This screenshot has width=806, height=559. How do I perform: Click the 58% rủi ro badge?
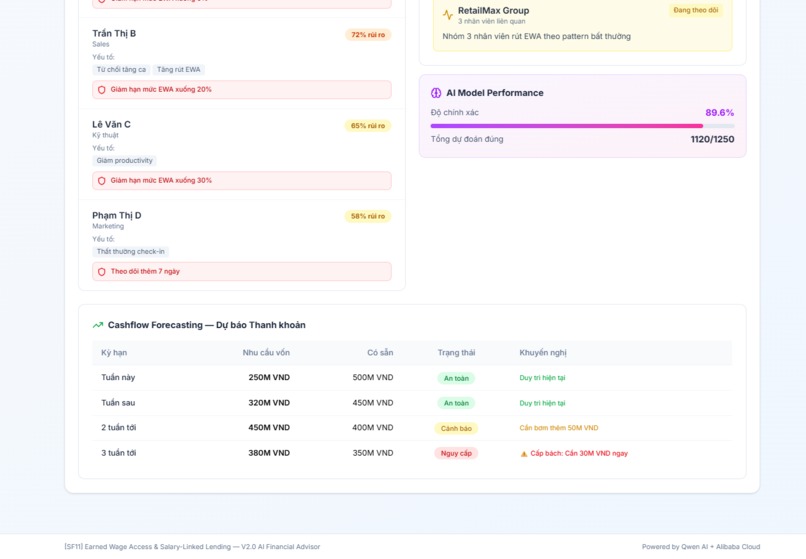368,217
